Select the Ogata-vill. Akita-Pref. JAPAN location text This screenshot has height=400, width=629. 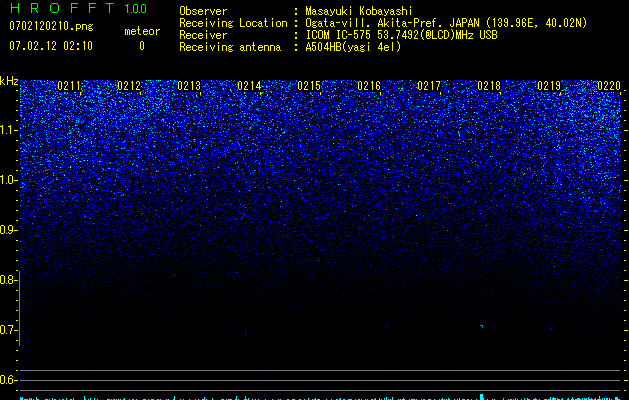(x=446, y=23)
